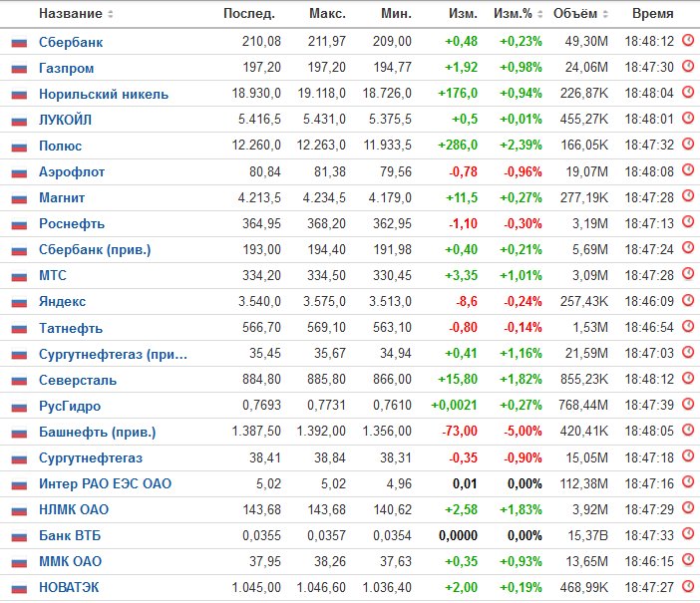This screenshot has height=603, width=700.
Task: Click the -5,00% change for Башнефть
Action: point(523,432)
